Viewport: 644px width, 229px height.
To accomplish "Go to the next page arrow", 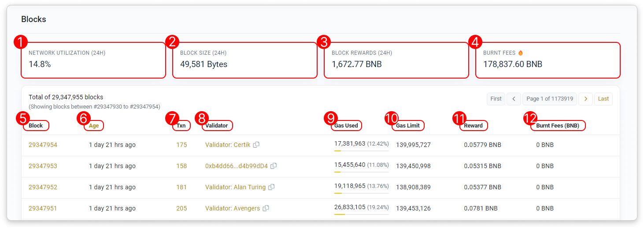I will pyautogui.click(x=585, y=99).
